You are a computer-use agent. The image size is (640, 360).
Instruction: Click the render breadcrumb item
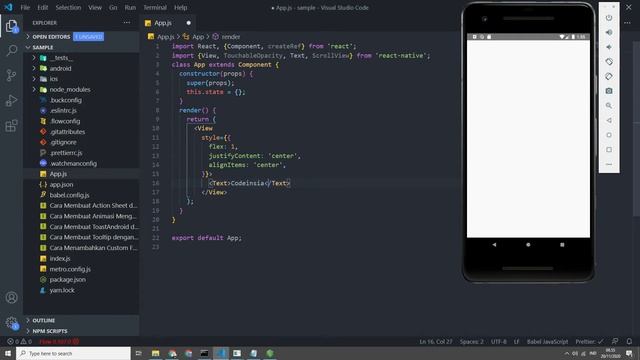227,37
